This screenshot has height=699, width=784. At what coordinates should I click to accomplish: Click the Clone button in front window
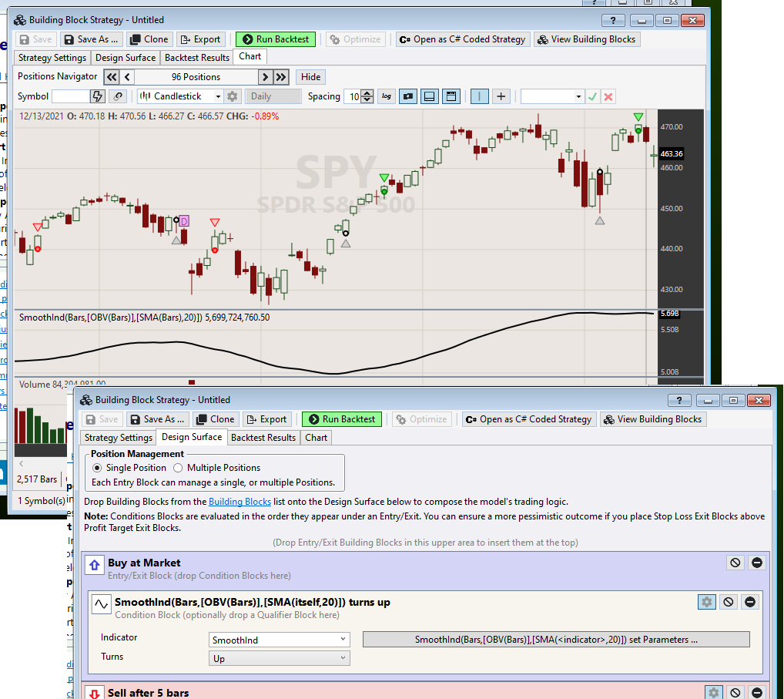[216, 419]
